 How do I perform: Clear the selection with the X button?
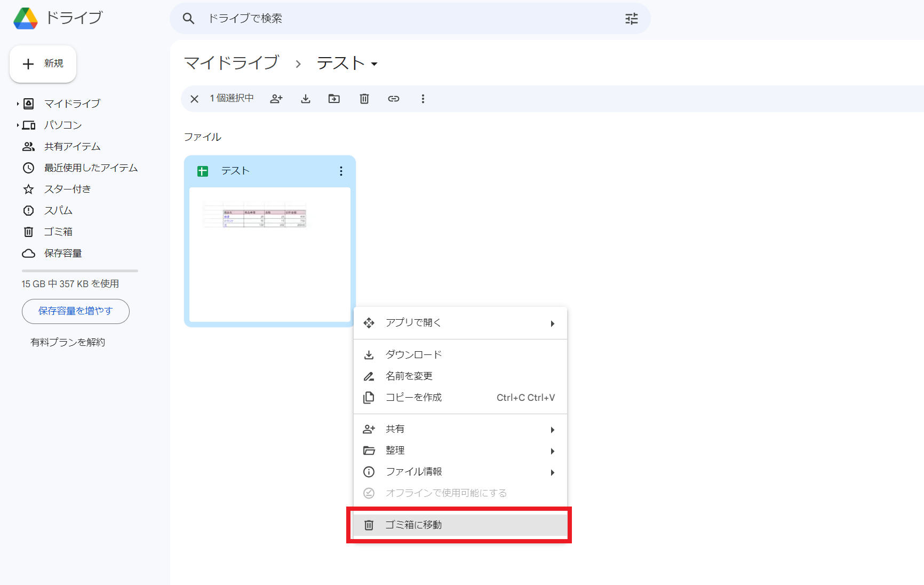pyautogui.click(x=195, y=99)
